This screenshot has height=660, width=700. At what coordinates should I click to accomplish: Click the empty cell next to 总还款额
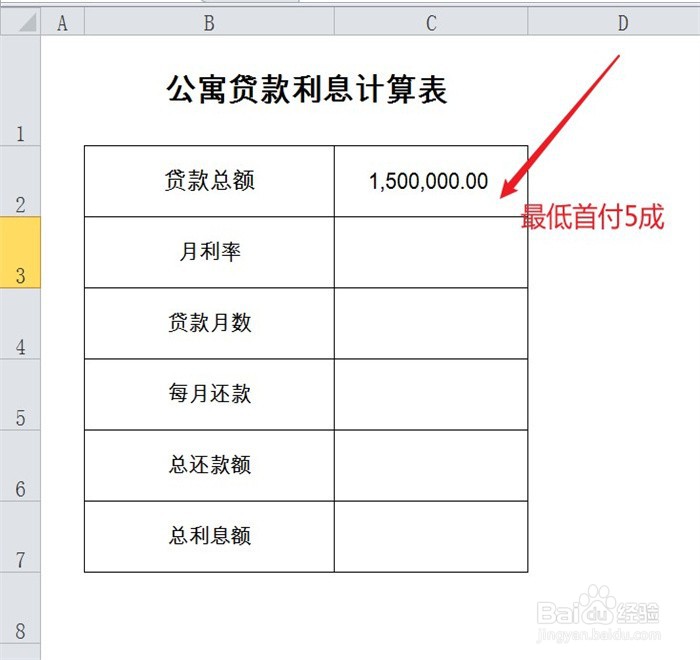click(x=431, y=466)
